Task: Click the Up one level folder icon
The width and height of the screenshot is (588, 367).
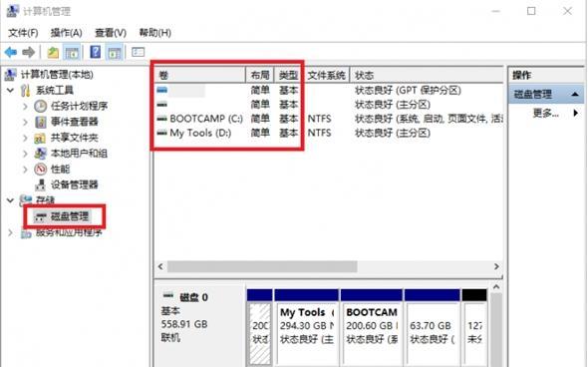Action: [53, 52]
